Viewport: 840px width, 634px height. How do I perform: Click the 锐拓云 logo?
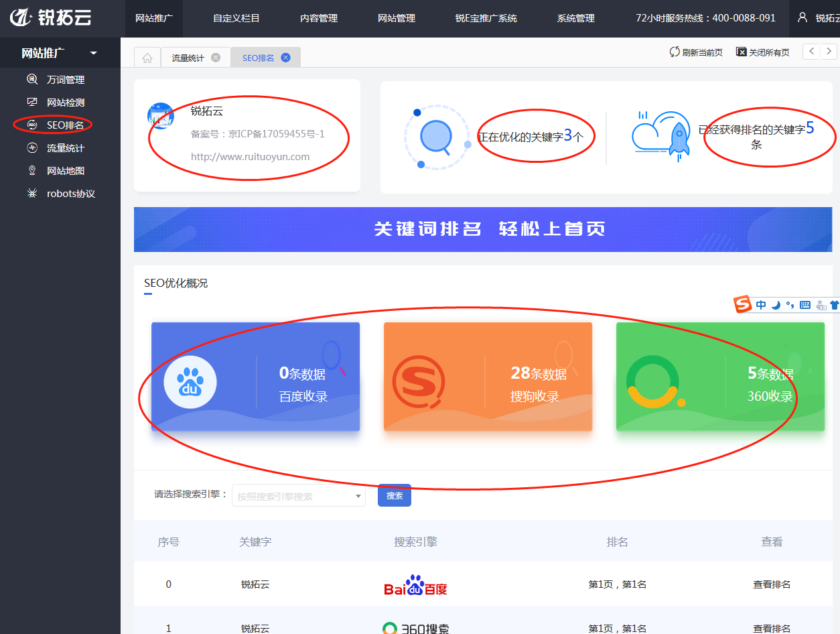click(50, 17)
